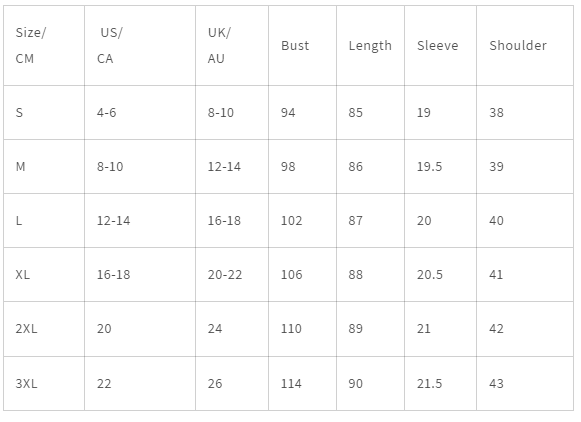Click the Size/CM header cell
Image resolution: width=581 pixels, height=422 pixels.
[44, 46]
